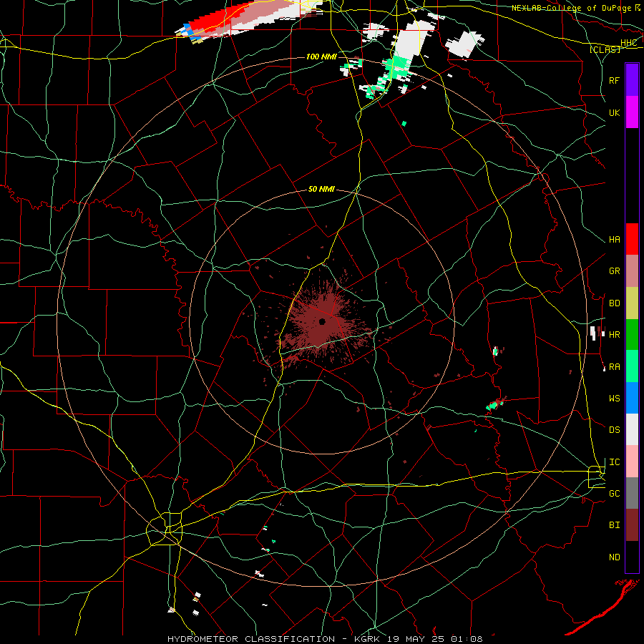Click the blue WS wet snow swatch
This screenshot has width=644, height=644.
632,398
